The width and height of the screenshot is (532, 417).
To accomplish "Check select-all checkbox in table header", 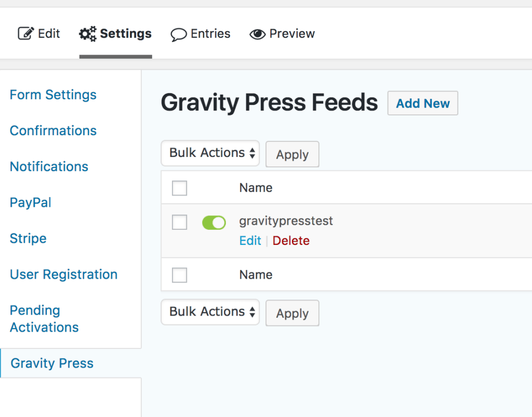I will pyautogui.click(x=179, y=188).
